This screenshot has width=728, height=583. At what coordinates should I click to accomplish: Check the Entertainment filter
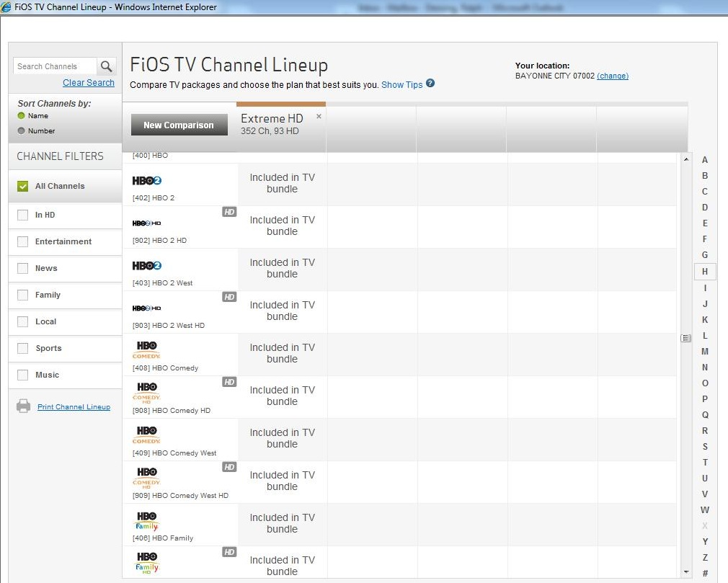(x=22, y=242)
